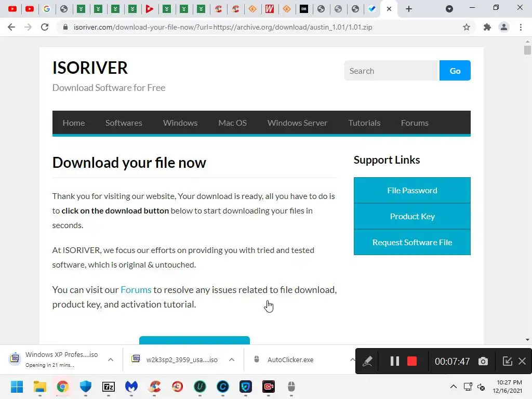Click the Request Software File link
This screenshot has width=532, height=399.
(412, 242)
